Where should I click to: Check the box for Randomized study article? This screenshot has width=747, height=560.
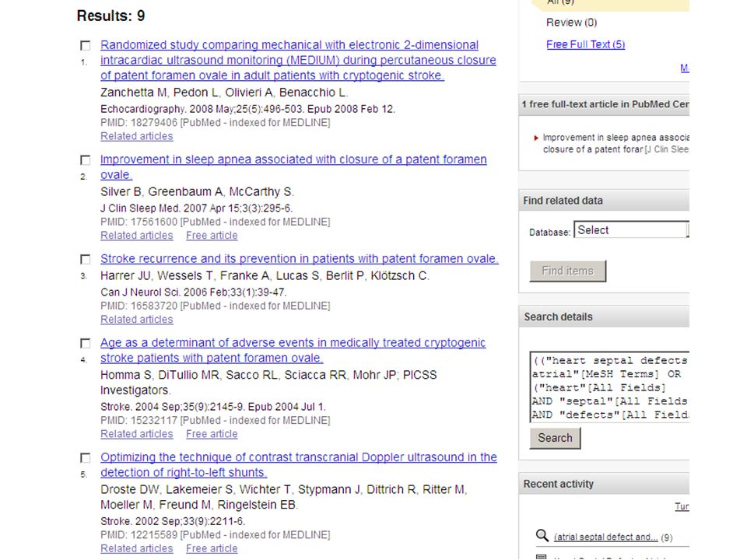(x=86, y=46)
